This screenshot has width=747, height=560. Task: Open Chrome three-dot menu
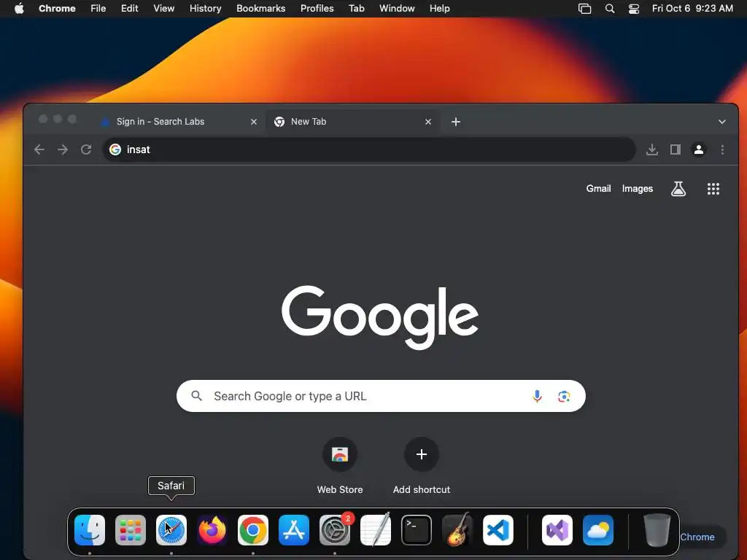[722, 149]
